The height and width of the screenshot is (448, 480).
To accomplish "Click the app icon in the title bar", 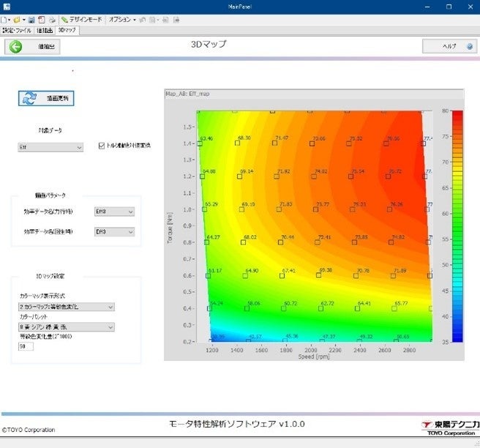I will 7,7.
